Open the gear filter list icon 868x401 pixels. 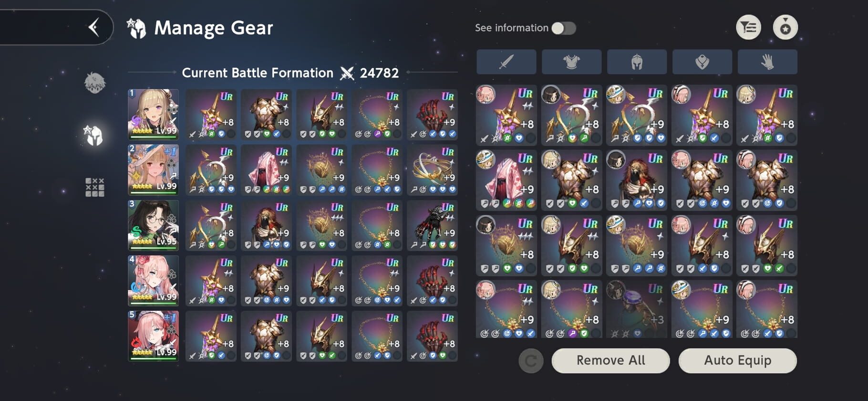pos(748,28)
